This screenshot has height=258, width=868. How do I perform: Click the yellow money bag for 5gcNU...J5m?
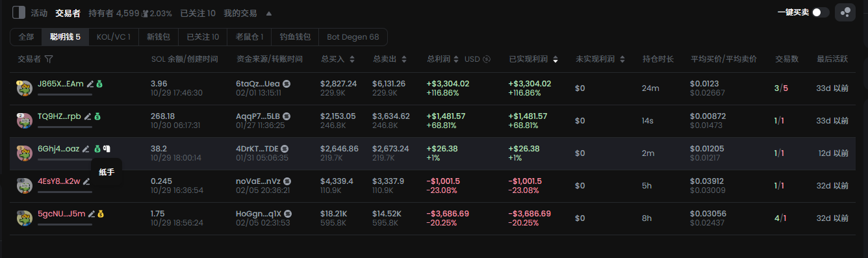(101, 214)
